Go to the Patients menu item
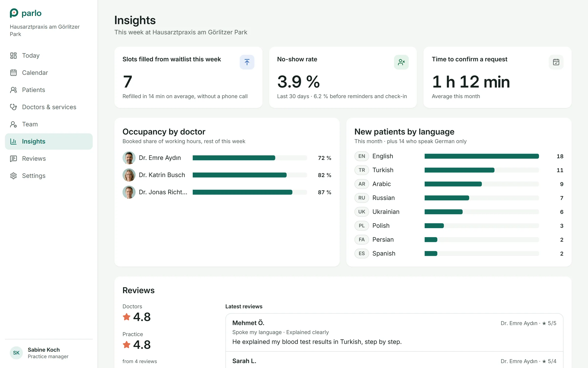Screen dimensions: 588x368 pyautogui.click(x=49, y=90)
